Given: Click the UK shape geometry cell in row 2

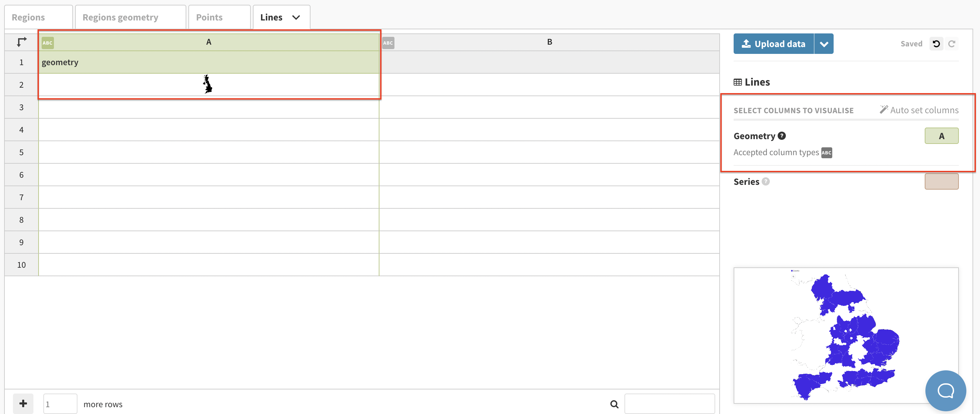Looking at the screenshot, I should point(208,84).
